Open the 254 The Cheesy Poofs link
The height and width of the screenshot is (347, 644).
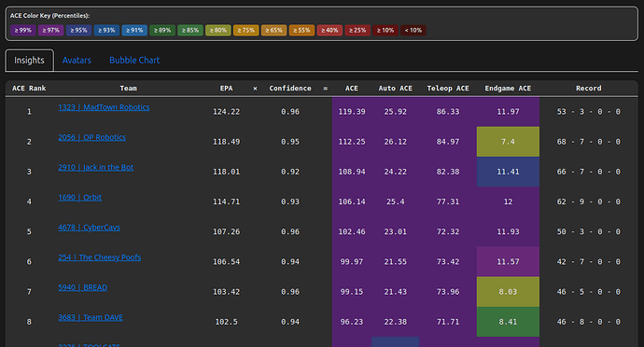coord(99,257)
